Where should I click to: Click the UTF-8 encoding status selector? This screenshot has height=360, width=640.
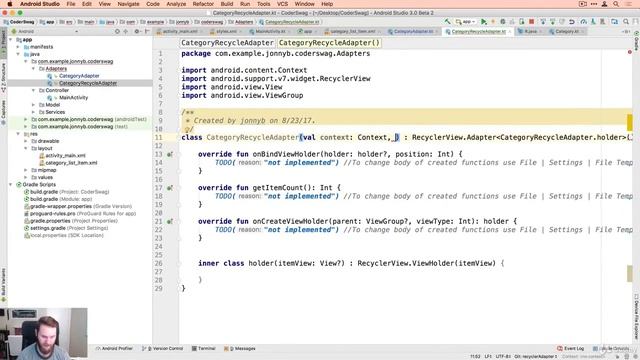point(503,356)
